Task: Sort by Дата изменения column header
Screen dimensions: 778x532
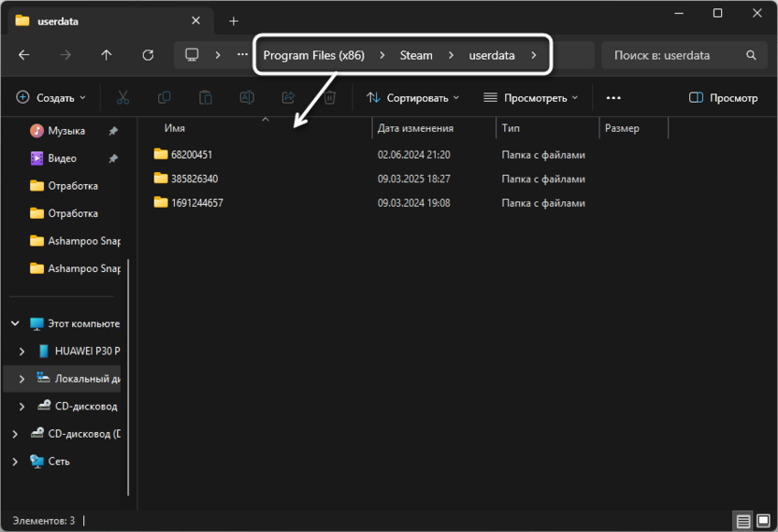Action: pyautogui.click(x=415, y=128)
